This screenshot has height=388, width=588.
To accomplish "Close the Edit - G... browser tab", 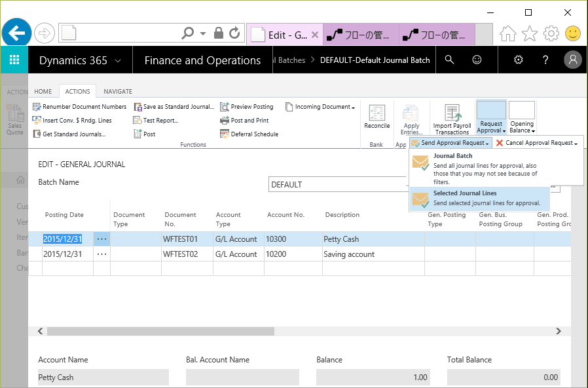I will click(315, 35).
